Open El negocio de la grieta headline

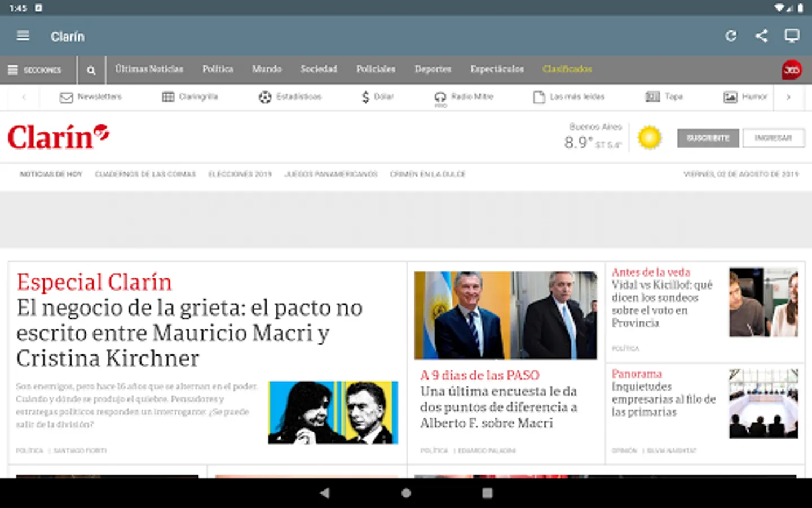[189, 333]
